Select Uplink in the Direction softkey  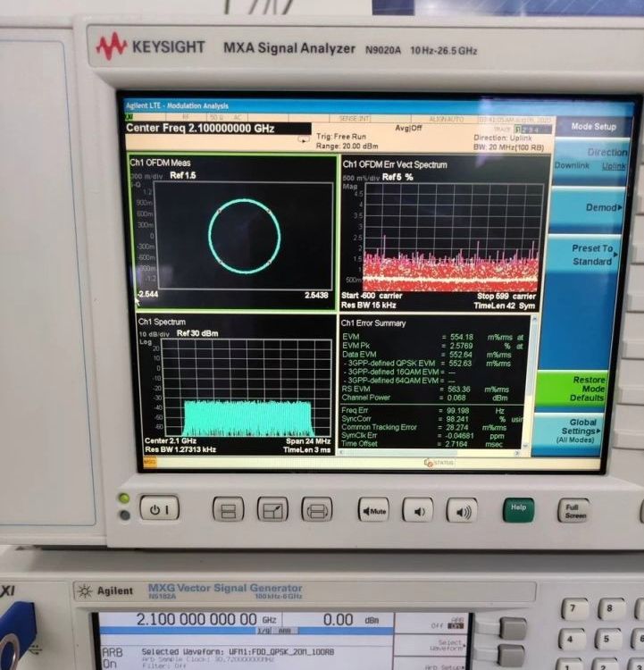(615, 166)
